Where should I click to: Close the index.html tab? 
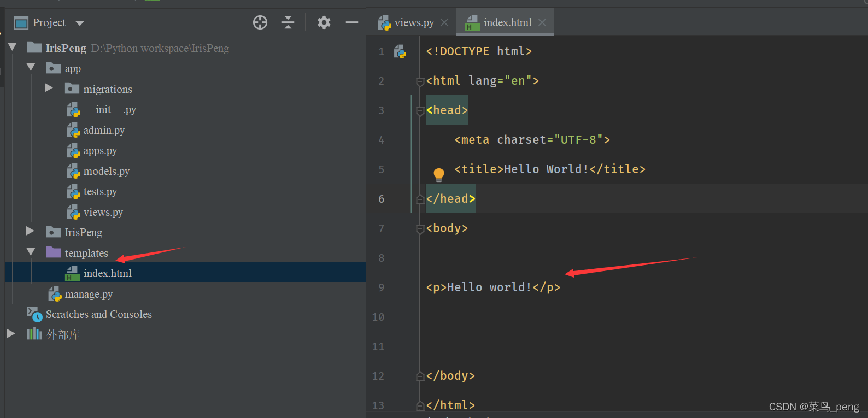pos(542,22)
